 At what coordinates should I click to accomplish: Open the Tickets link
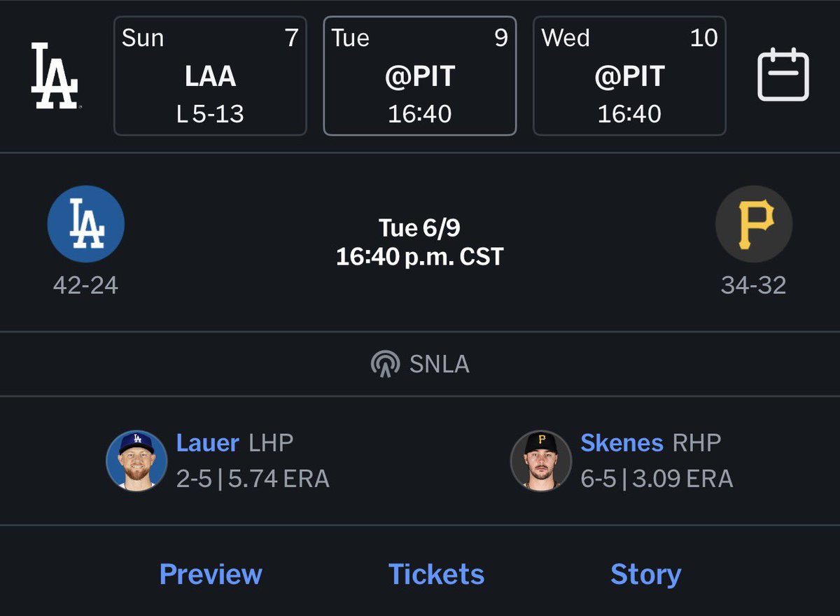(x=436, y=575)
